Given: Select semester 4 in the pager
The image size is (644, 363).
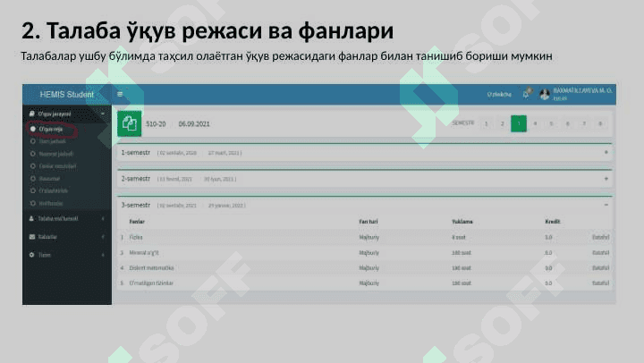Looking at the screenshot, I should coord(535,123).
